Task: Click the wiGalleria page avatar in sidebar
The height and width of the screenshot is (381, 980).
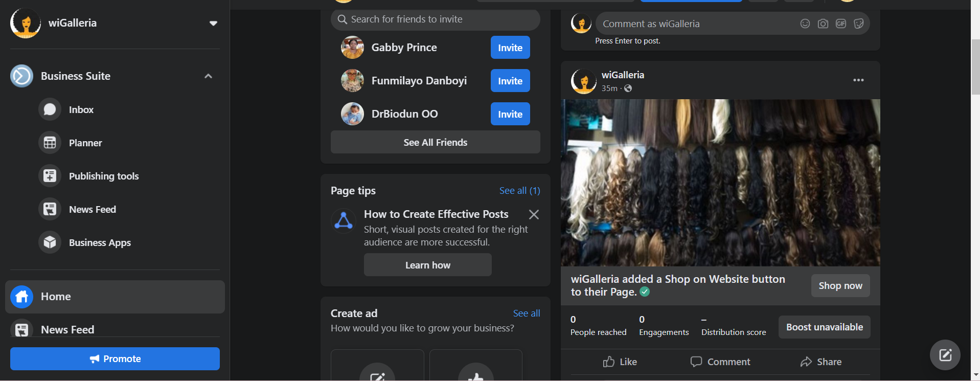Action: [26, 23]
